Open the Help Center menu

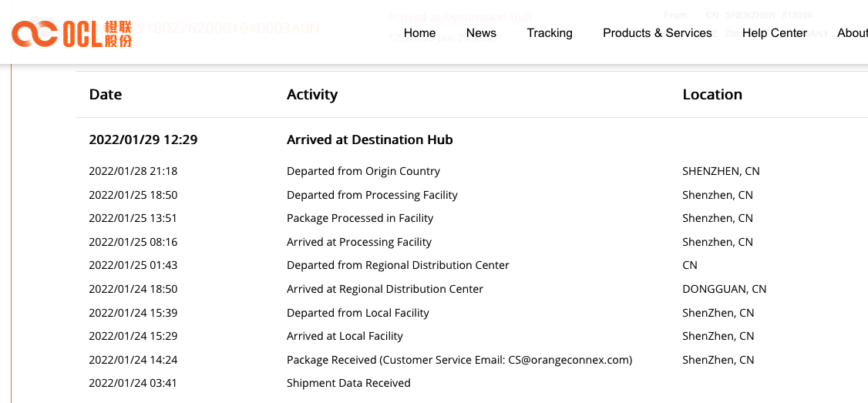click(775, 33)
